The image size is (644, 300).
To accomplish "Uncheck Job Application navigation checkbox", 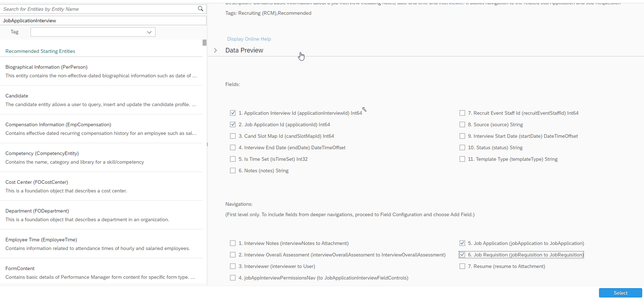I will pos(462,243).
